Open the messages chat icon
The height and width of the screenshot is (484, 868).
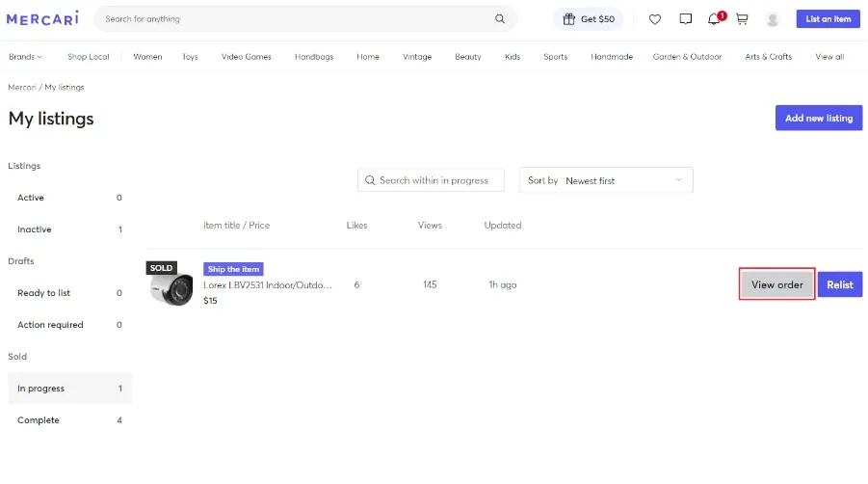pos(685,19)
